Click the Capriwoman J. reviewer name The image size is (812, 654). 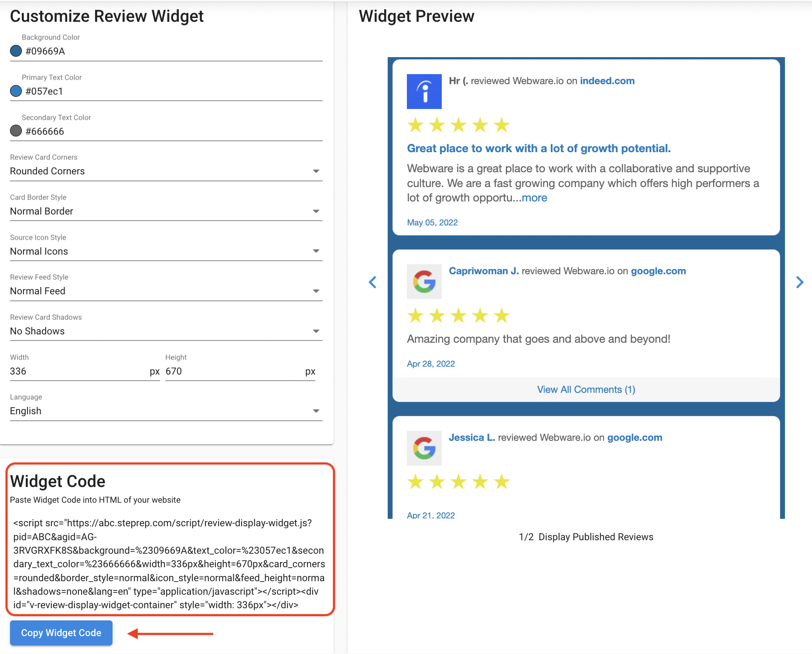click(x=484, y=271)
